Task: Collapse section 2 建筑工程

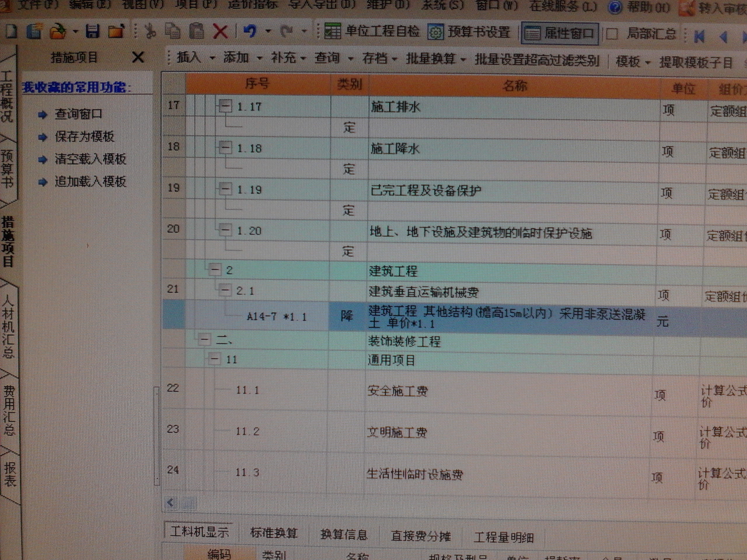Action: (x=215, y=270)
